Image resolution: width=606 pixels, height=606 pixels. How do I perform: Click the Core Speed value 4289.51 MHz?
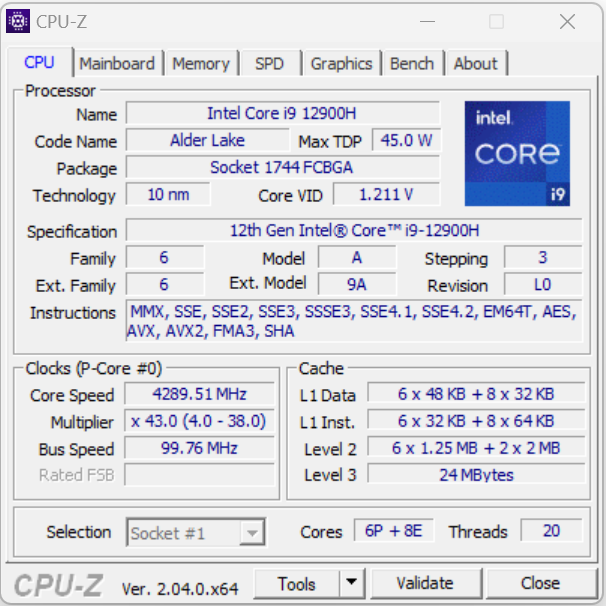click(199, 394)
